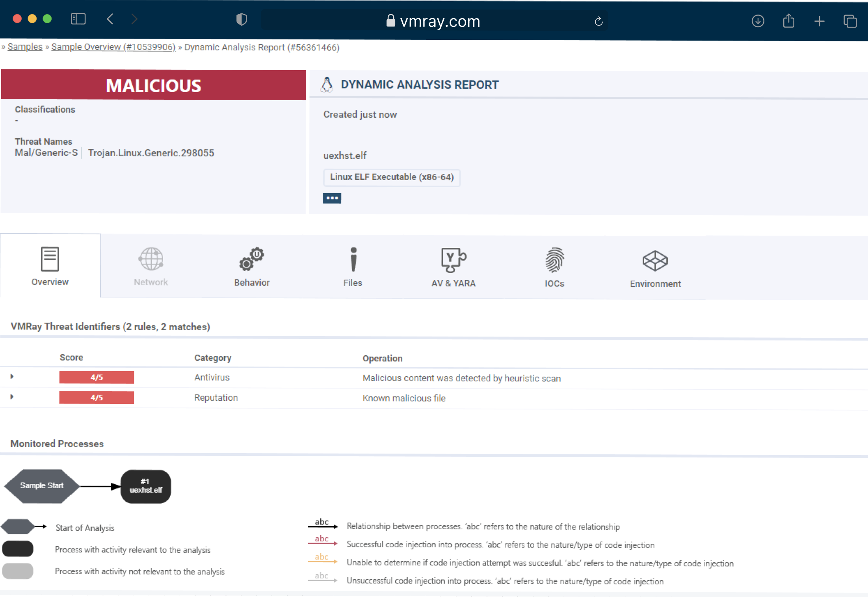The image size is (868, 597).
Task: Click the Start of Analysis legend icon
Action: tap(24, 526)
